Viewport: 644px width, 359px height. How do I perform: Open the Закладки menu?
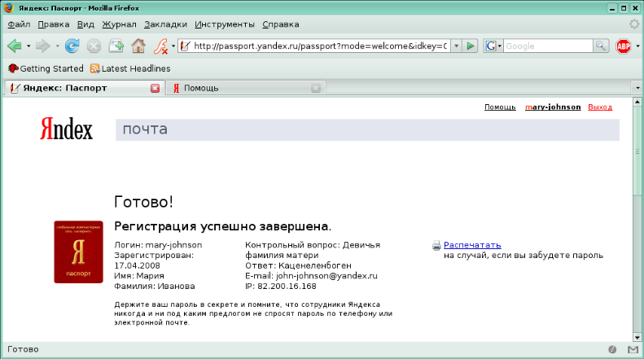coord(165,24)
